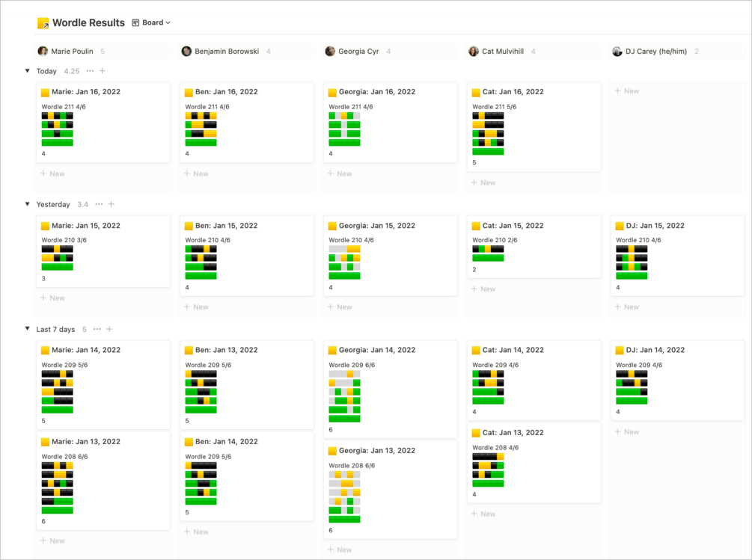Viewport: 752px width, 560px height.
Task: Click New below Marie: Jan 16 card
Action: (52, 173)
